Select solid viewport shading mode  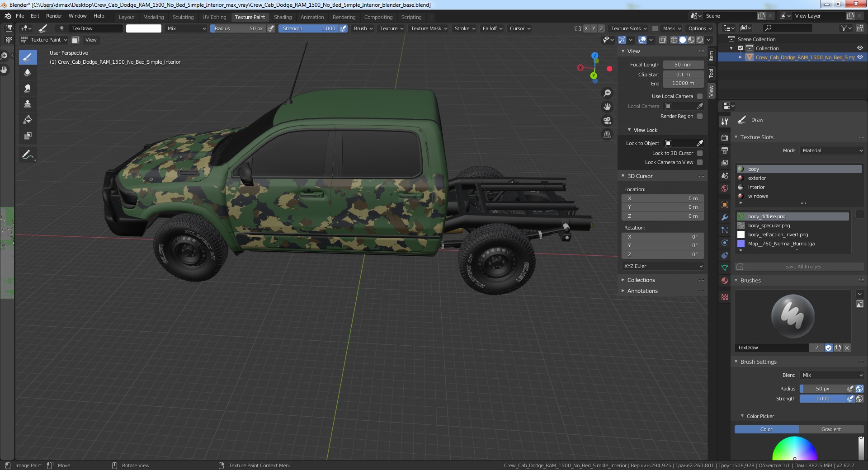pos(683,40)
